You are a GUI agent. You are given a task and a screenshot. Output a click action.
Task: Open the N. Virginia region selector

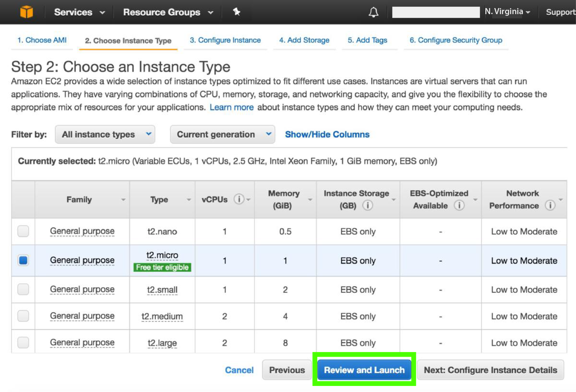coord(507,12)
